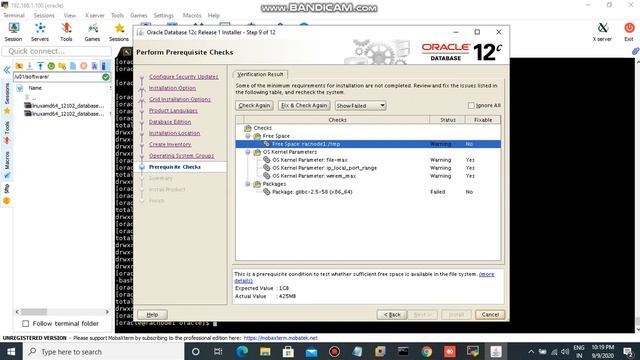Click the Status column header

click(448, 120)
